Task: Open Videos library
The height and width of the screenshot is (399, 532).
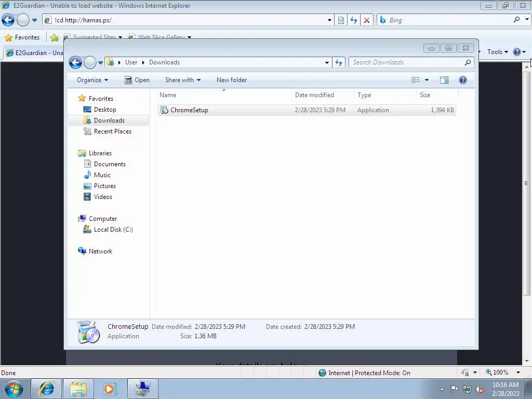Action: [103, 197]
